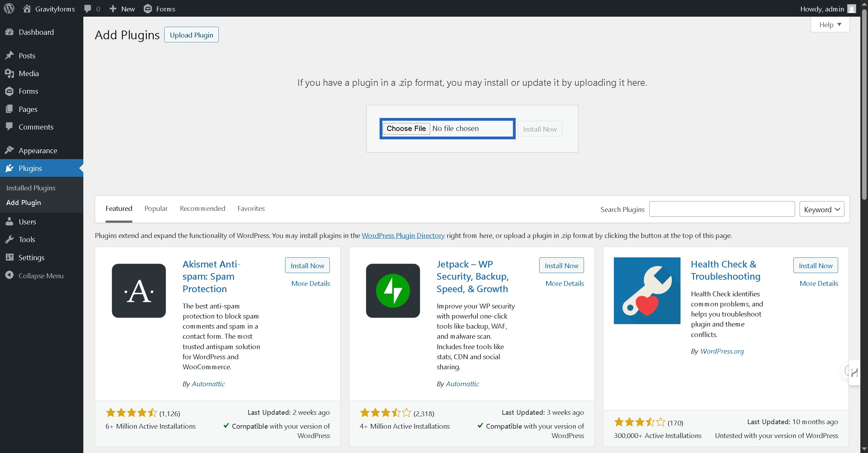
Task: Open WordPress.org author link
Action: [x=722, y=351]
